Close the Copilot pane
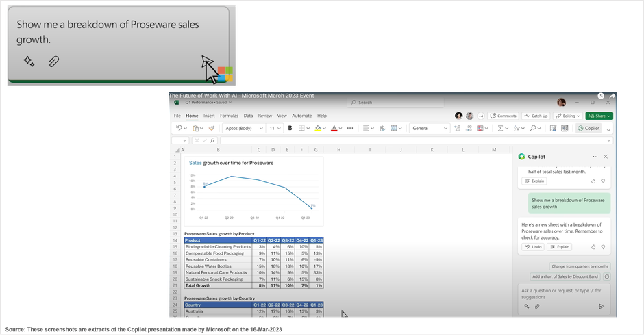This screenshot has width=644, height=336. point(606,156)
